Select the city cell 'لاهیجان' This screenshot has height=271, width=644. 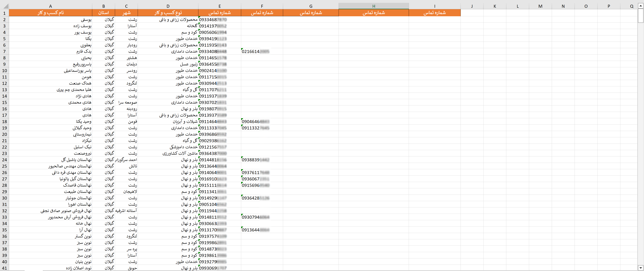126,192
